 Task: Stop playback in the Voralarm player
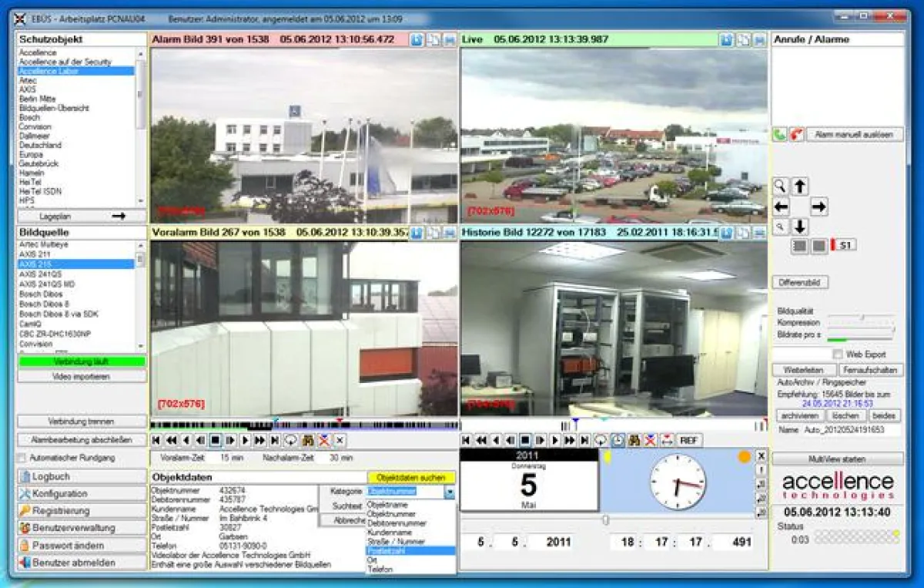(216, 440)
